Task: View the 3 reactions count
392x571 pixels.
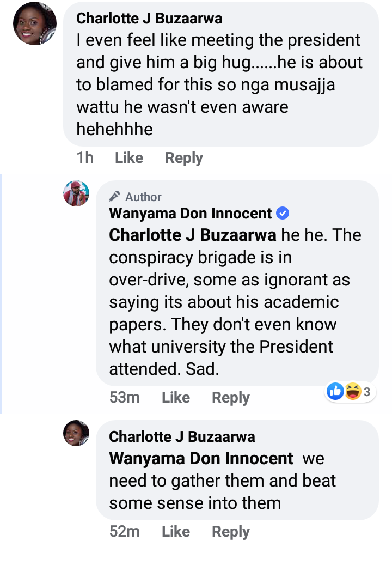Action: [x=367, y=392]
